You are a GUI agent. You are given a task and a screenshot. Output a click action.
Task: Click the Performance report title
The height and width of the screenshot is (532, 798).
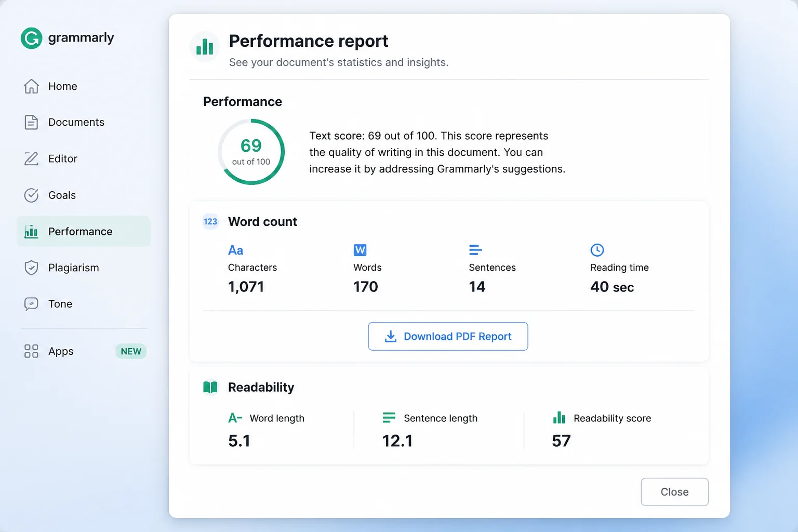pos(309,41)
